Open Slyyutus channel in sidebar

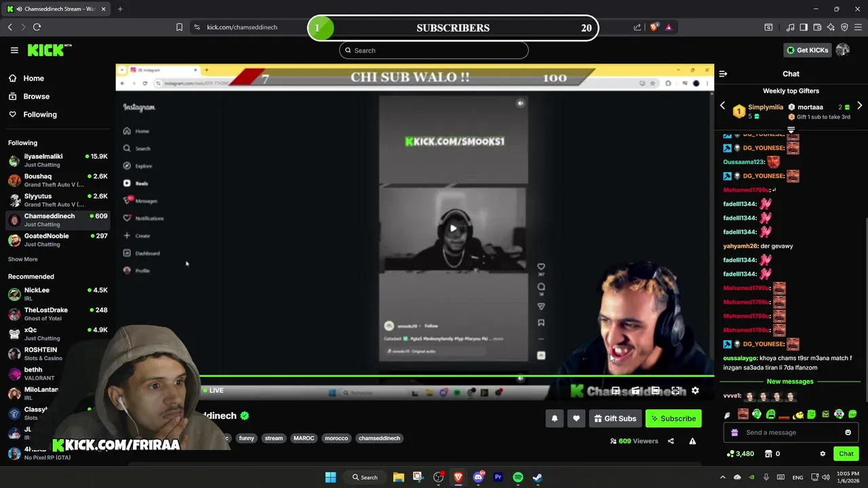pos(58,200)
